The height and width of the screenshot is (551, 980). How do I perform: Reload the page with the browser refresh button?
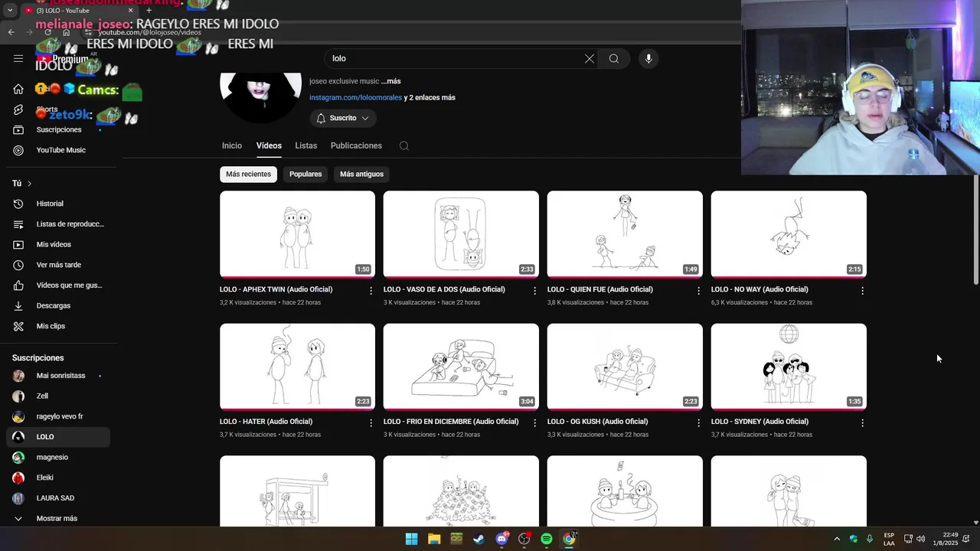[48, 32]
